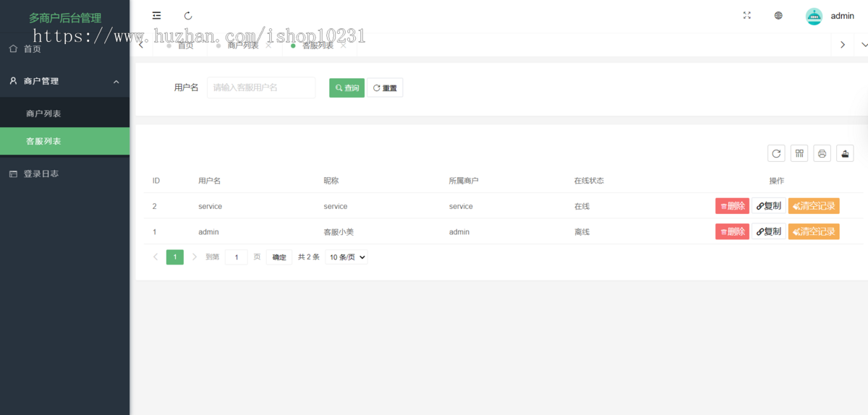Click the 昵称 column header
The width and height of the screenshot is (868, 415).
coord(331,180)
